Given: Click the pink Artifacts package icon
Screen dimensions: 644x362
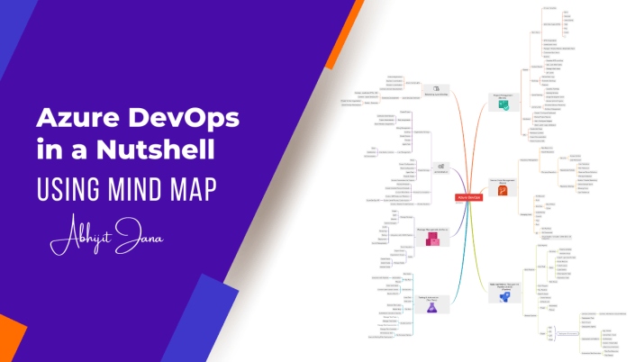Looking at the screenshot, I should point(432,240).
